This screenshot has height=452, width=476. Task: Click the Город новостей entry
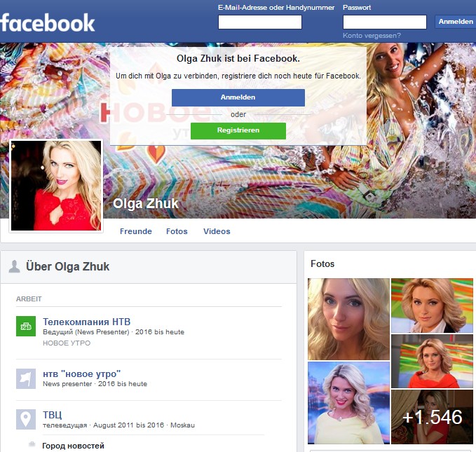73,446
